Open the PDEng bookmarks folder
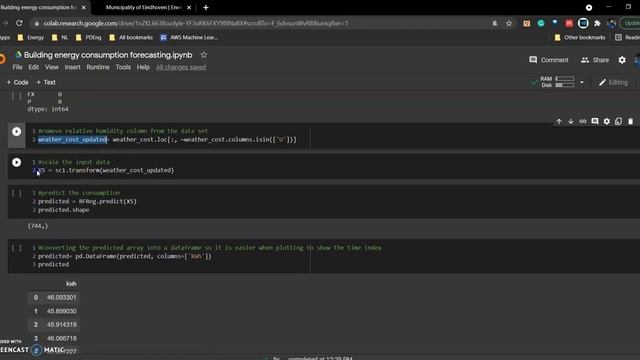 88,38
